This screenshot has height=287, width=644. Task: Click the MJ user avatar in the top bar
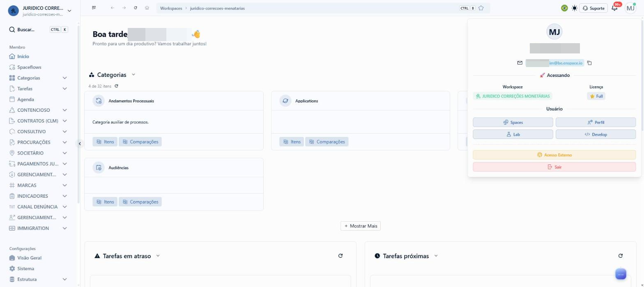(630, 8)
